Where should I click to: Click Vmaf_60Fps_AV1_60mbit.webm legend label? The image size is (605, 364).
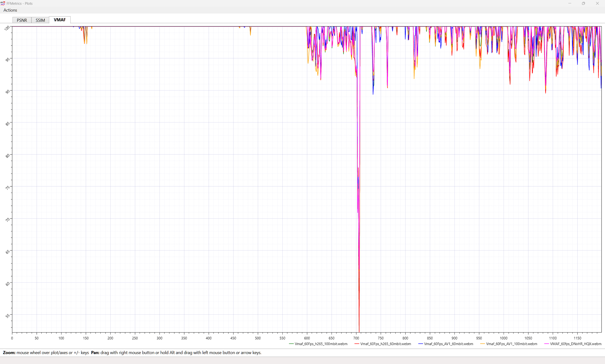pyautogui.click(x=448, y=344)
